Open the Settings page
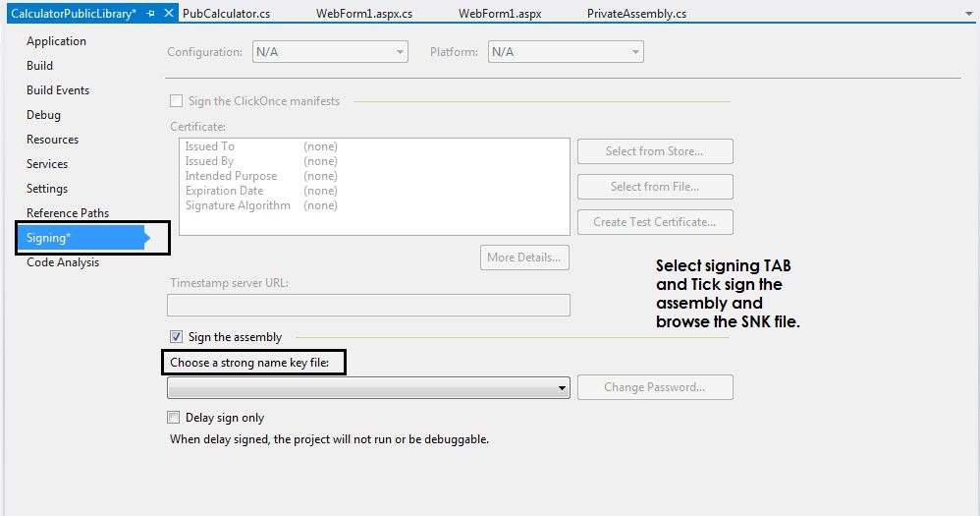Image resolution: width=980 pixels, height=516 pixels. click(47, 189)
